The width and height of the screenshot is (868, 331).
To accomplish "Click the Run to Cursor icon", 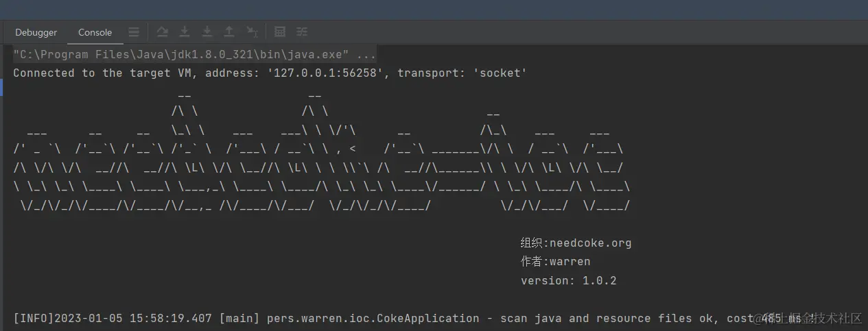I will [252, 32].
